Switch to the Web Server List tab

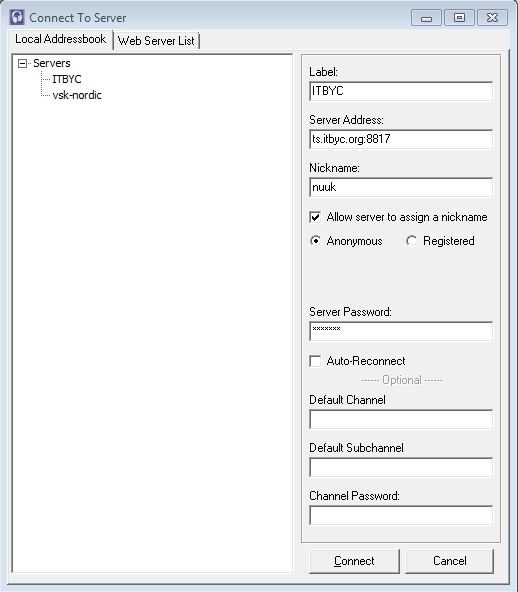click(156, 41)
